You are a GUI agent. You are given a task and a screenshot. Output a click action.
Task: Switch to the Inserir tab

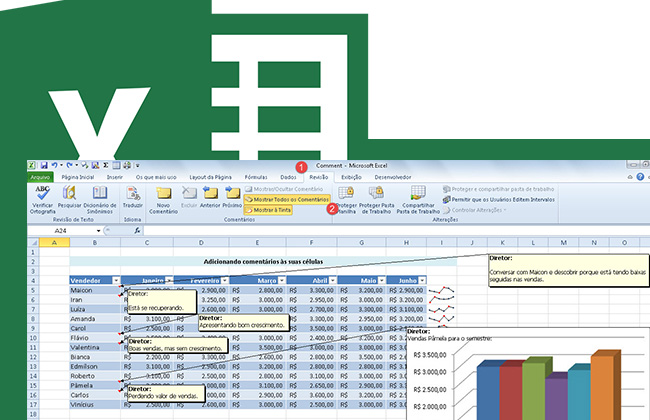115,177
